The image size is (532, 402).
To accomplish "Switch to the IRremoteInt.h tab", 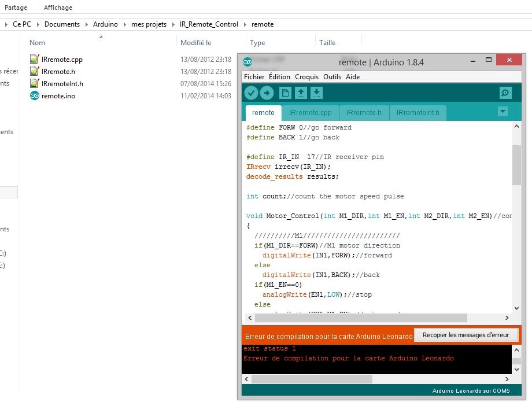I will [x=418, y=113].
